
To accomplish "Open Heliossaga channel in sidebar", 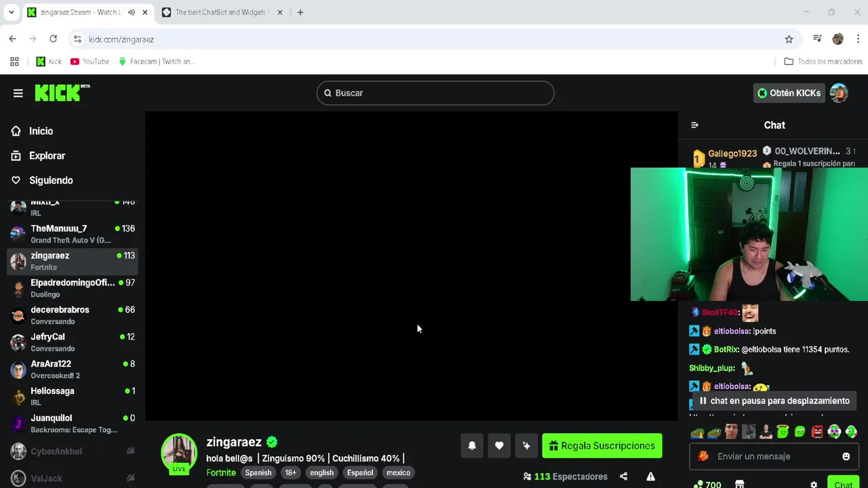I will (x=72, y=396).
